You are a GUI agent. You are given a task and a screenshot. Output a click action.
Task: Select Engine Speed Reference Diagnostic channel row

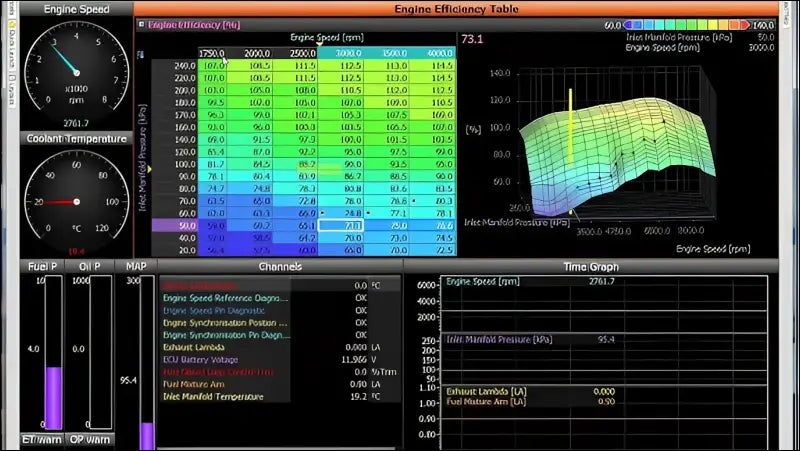(x=225, y=298)
